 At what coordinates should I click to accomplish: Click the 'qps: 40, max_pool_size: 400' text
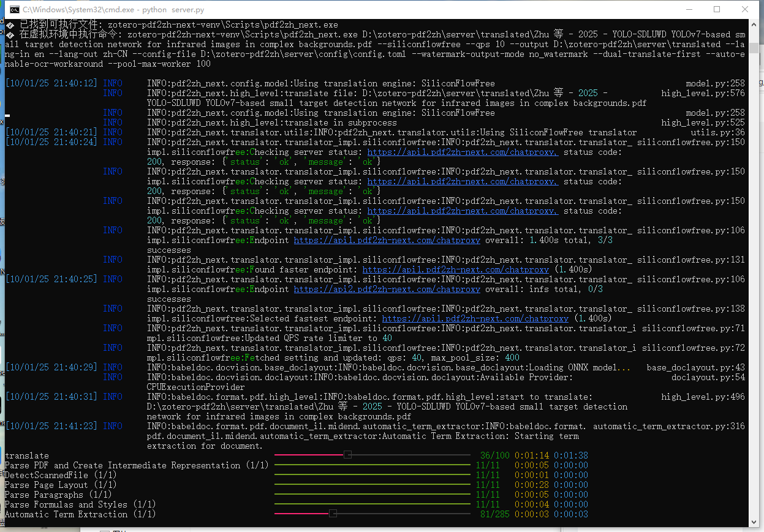pos(453,358)
